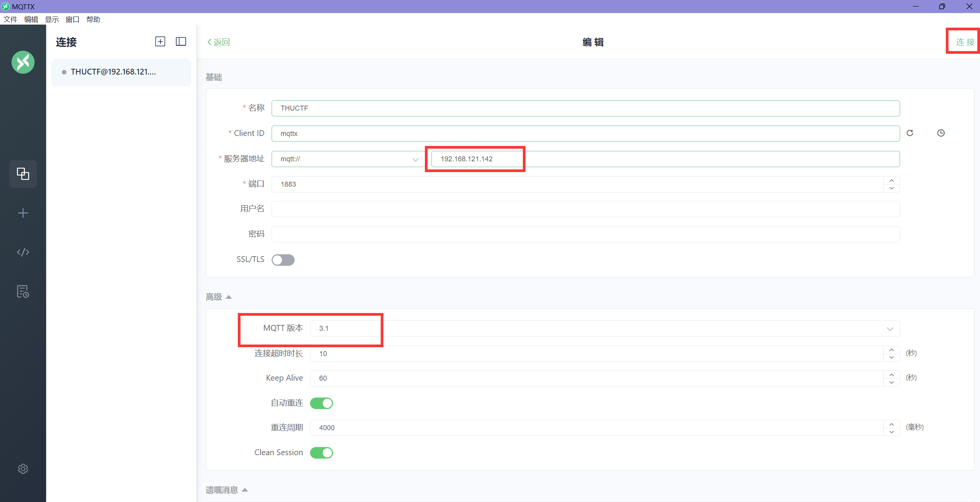The image size is (980, 502).
Task: Open the MQTT version dropdown
Action: (x=604, y=329)
